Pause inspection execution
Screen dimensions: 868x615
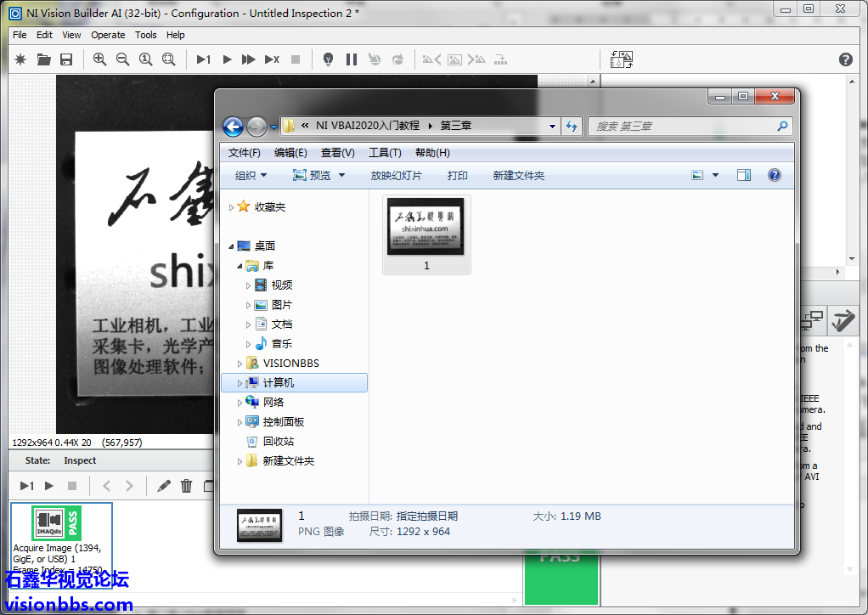coord(351,59)
